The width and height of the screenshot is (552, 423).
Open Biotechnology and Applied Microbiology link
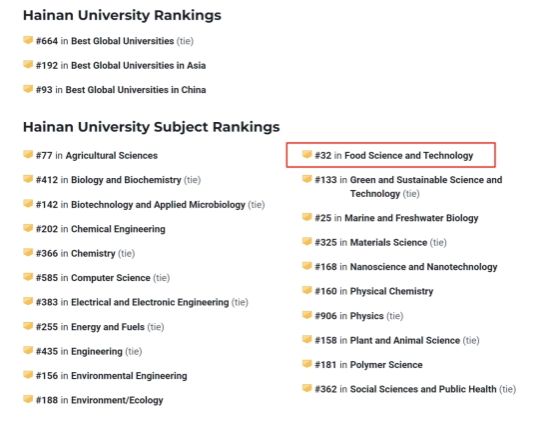158,205
